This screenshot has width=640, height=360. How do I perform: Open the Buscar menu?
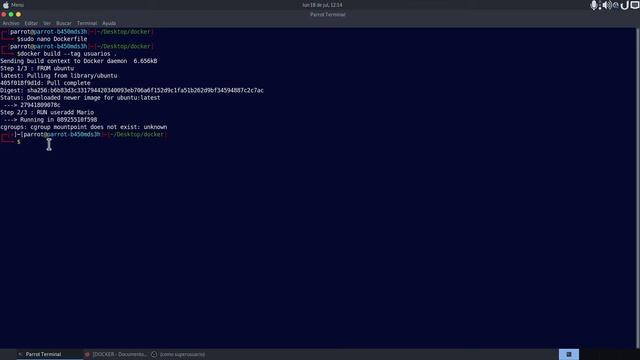click(x=64, y=23)
